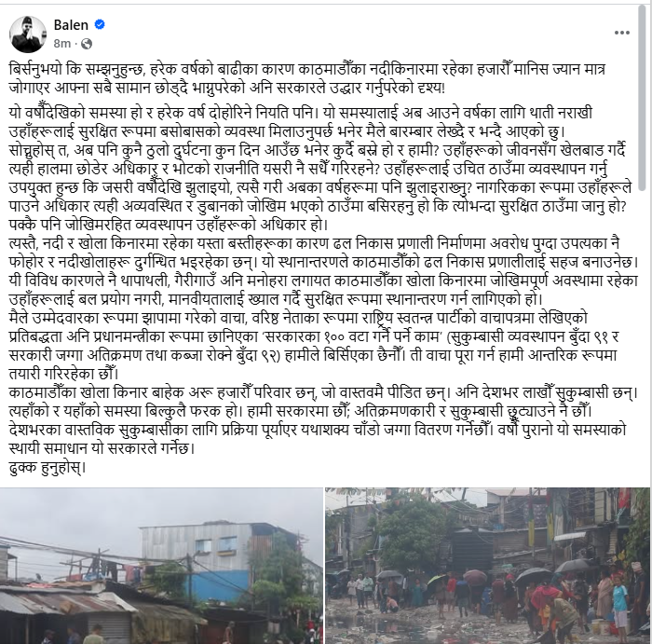Open the right photo of people with umbrellas
The width and height of the screenshot is (652, 644).
pos(487,566)
